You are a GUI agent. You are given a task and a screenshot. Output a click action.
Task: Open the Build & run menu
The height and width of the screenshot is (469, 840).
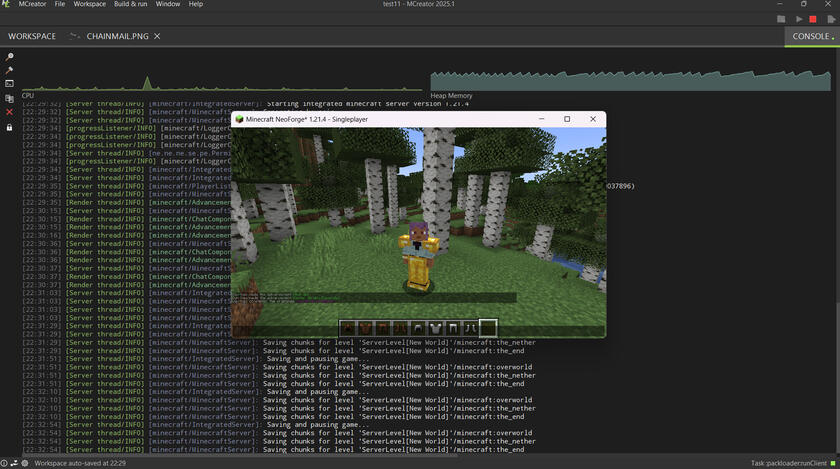coord(130,5)
